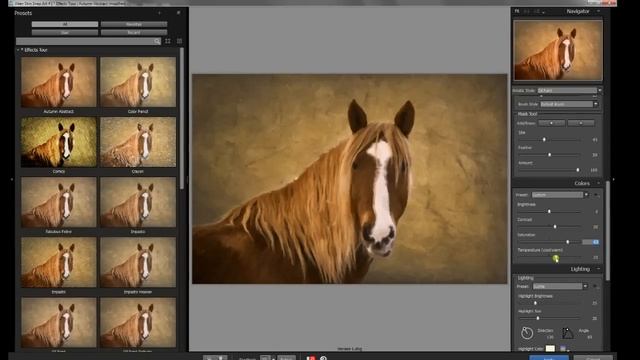
Task: Click the presets list scrollbar
Action: [x=182, y=118]
